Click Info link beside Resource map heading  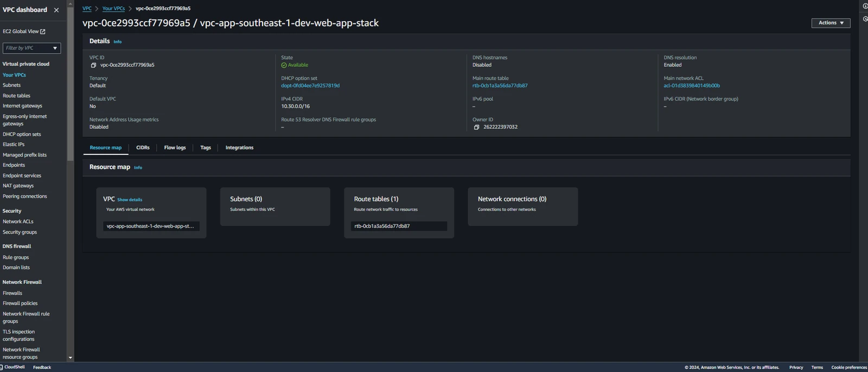point(138,168)
